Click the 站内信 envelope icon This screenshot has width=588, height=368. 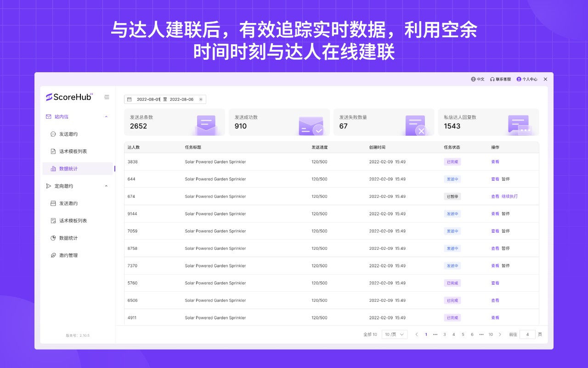(x=48, y=117)
